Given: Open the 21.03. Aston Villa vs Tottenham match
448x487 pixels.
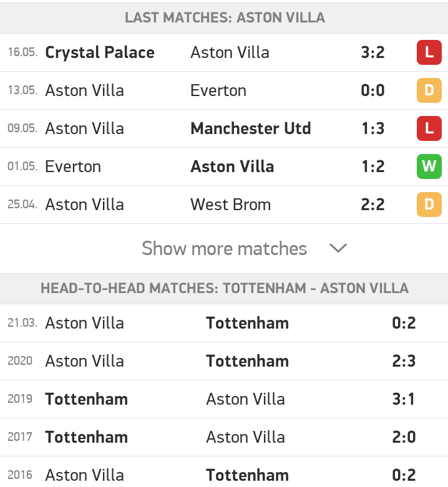Looking at the screenshot, I should (224, 323).
